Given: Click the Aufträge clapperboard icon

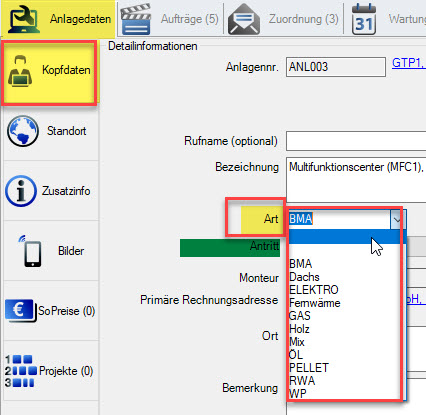Looking at the screenshot, I should click(x=135, y=19).
